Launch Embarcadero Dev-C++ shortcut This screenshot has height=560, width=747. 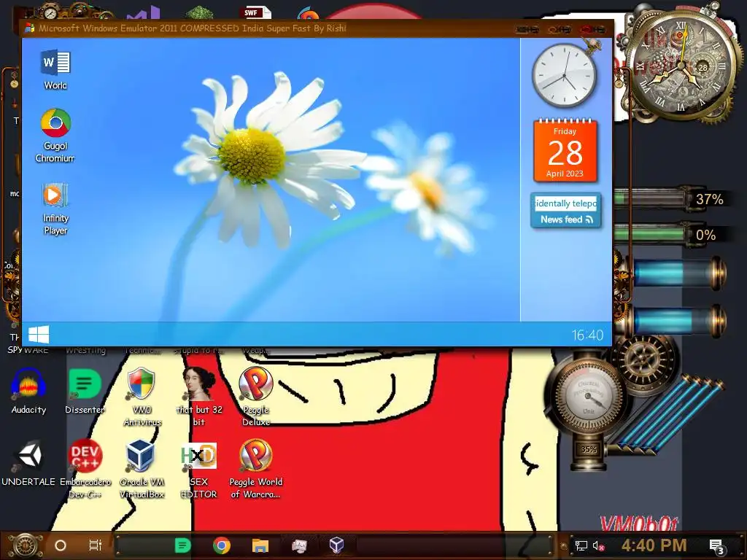coord(85,470)
